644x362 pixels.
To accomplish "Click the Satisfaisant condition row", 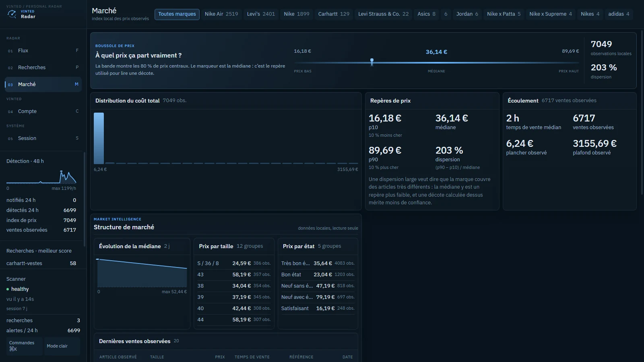I will pos(318,309).
